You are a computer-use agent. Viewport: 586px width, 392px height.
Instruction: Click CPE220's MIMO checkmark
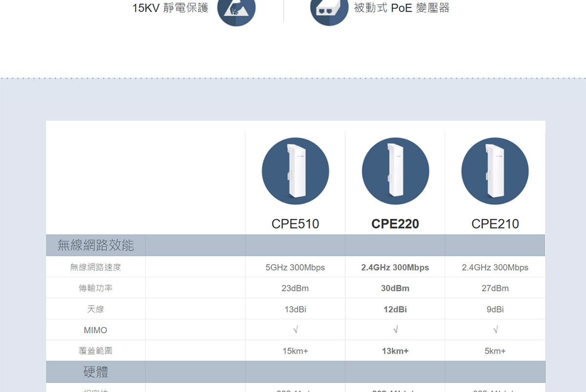[395, 330]
